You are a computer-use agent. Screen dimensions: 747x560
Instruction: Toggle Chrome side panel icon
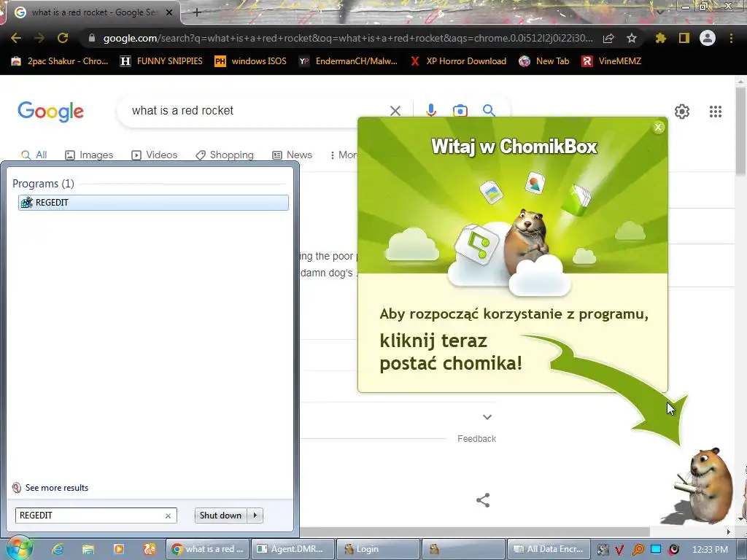click(x=684, y=38)
